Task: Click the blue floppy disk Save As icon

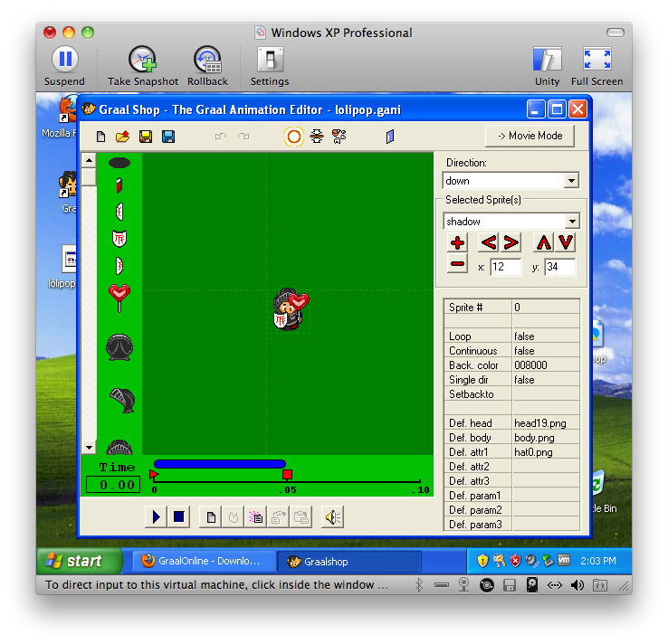Action: [168, 137]
